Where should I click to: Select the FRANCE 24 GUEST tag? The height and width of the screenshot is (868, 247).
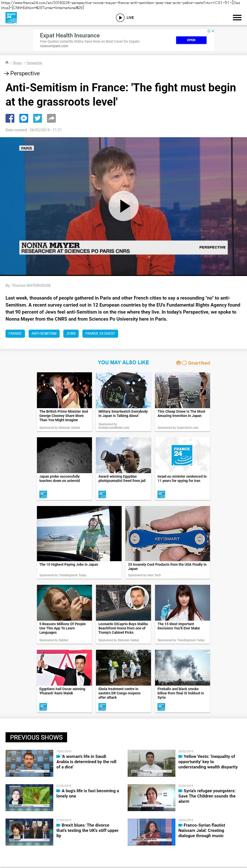tap(100, 334)
